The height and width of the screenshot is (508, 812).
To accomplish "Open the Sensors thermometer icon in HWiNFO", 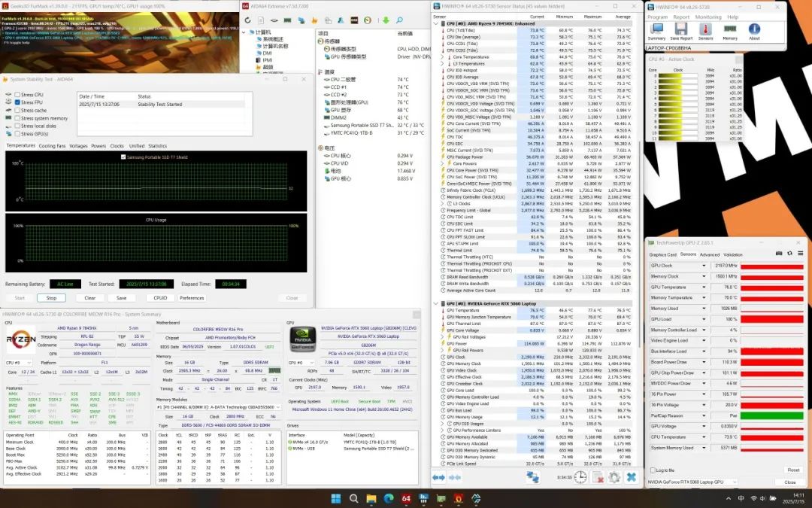I will tap(705, 32).
